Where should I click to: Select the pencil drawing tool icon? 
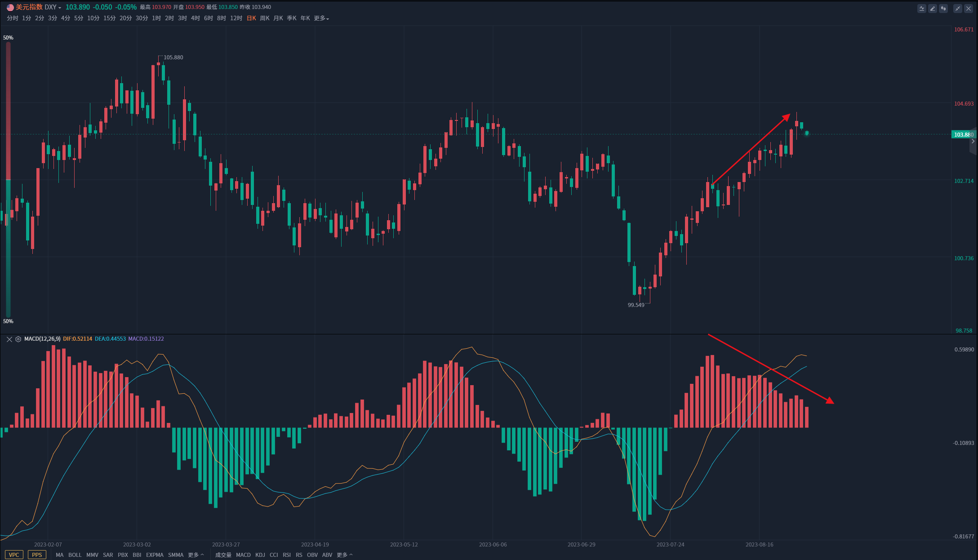point(933,9)
